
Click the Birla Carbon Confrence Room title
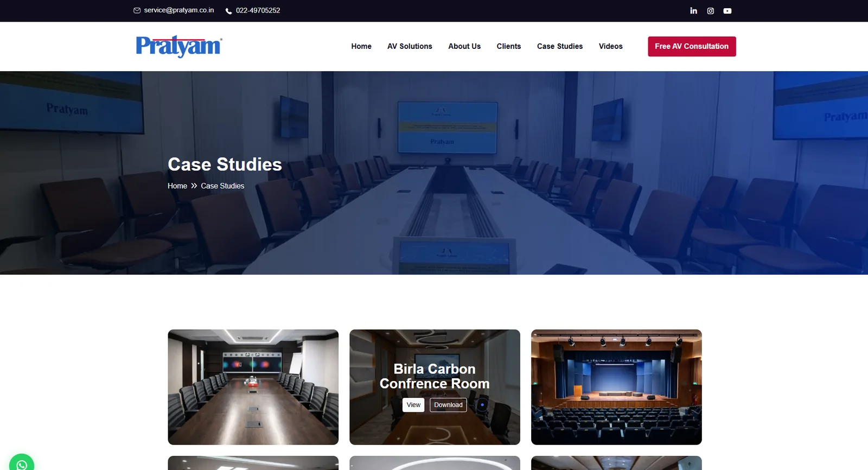click(x=435, y=376)
